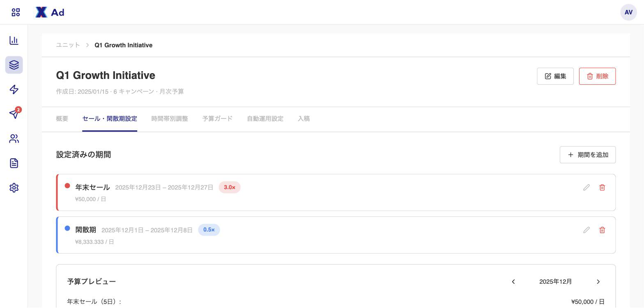This screenshot has width=644, height=308.
Task: Open the apps grid menu icon
Action: pos(16,12)
